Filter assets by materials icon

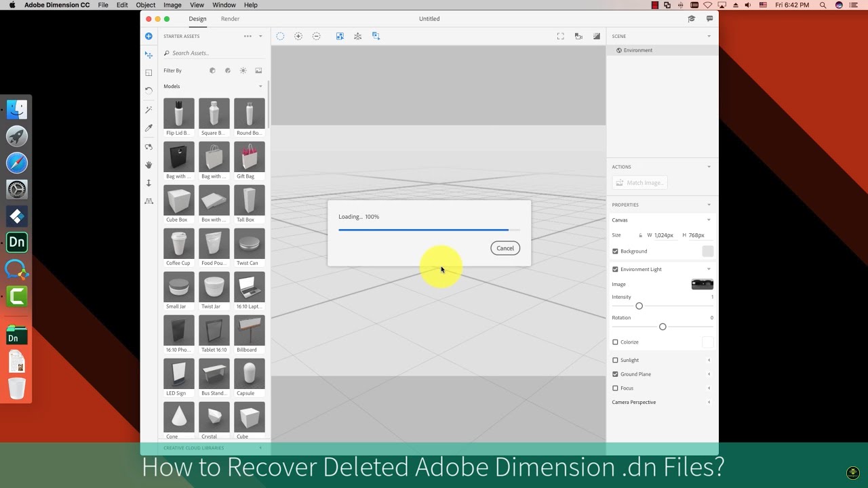coord(228,70)
